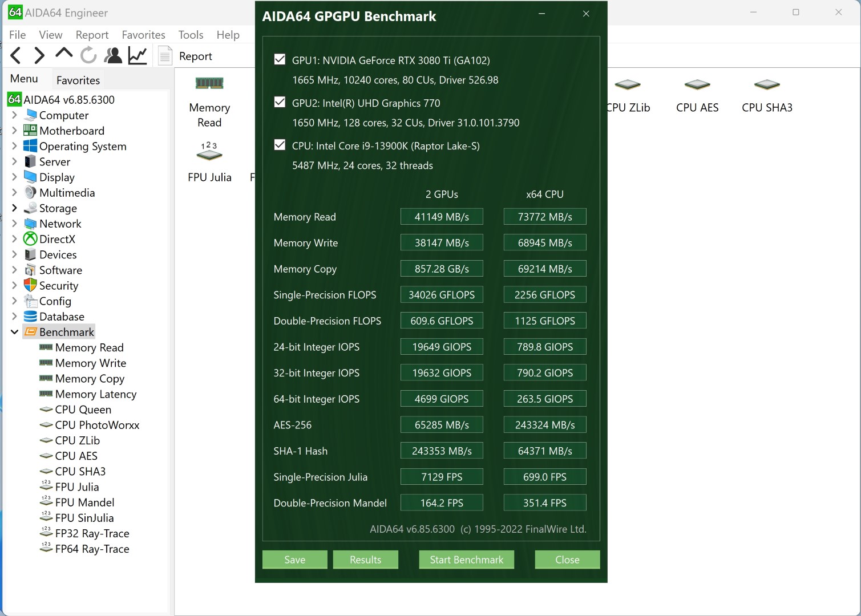Click the Computer icon in the tree
Screen dimensions: 861x616
(x=31, y=115)
